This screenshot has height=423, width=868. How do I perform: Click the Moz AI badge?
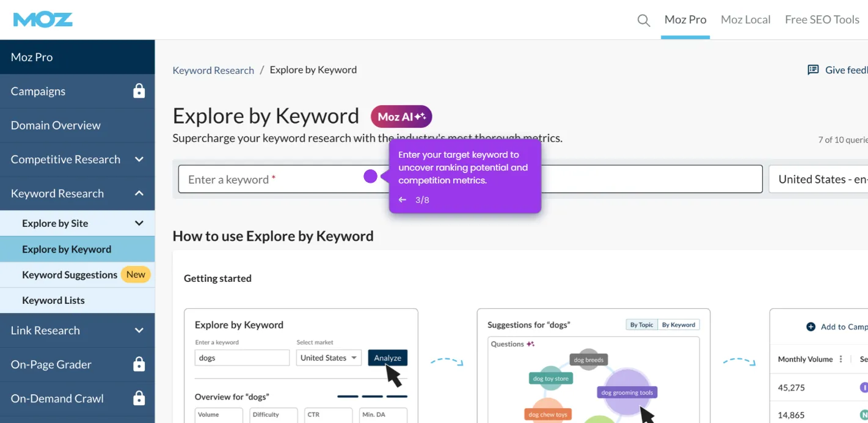pyautogui.click(x=401, y=116)
